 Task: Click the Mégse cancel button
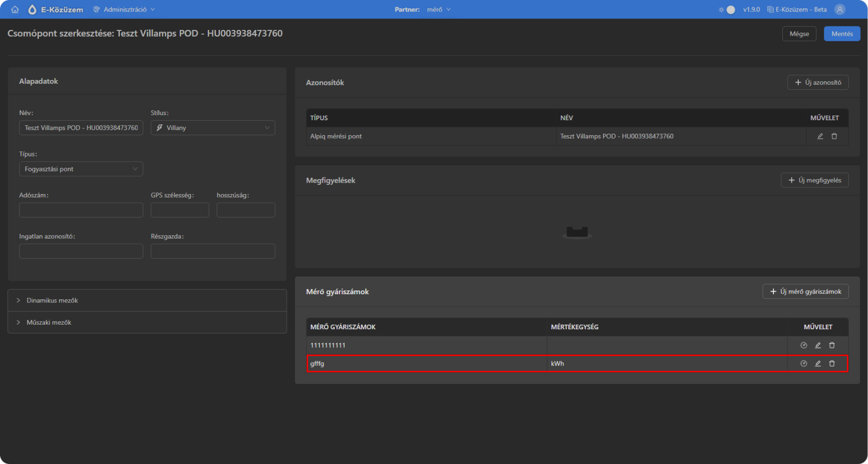coord(799,34)
